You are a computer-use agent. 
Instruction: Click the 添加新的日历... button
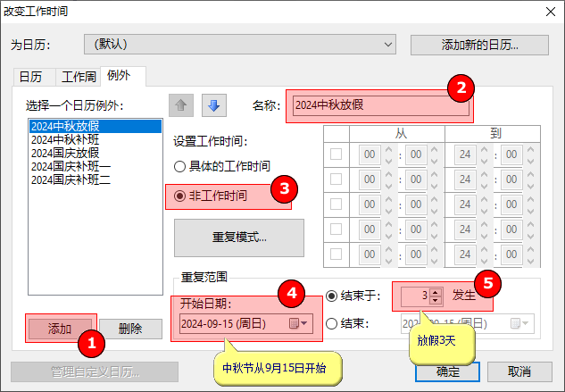(x=480, y=44)
